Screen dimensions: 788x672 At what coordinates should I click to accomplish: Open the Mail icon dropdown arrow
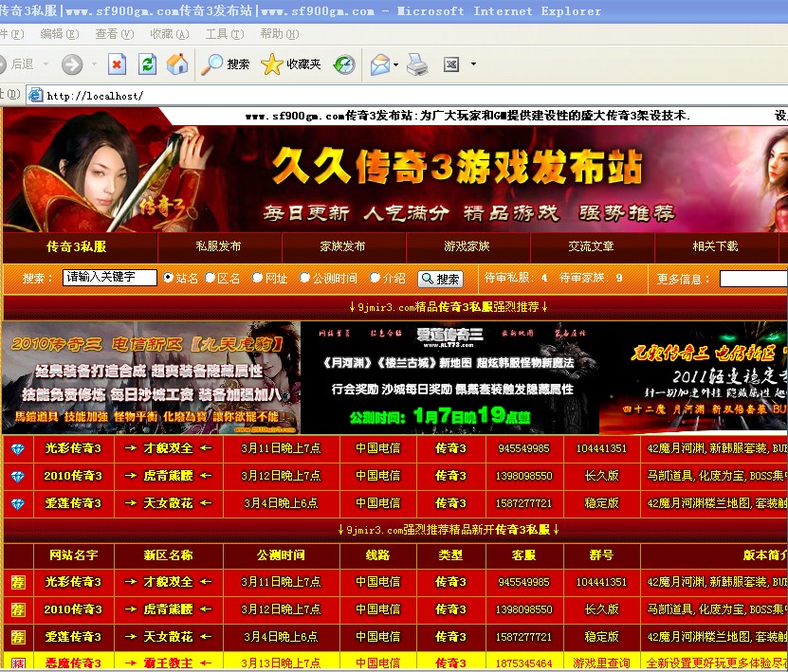tap(394, 65)
